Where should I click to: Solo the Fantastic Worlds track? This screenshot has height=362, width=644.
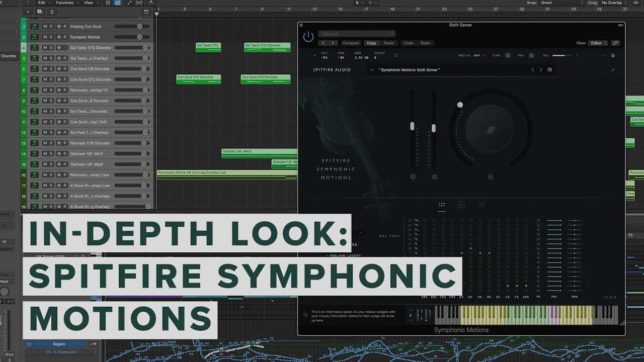pos(52,37)
